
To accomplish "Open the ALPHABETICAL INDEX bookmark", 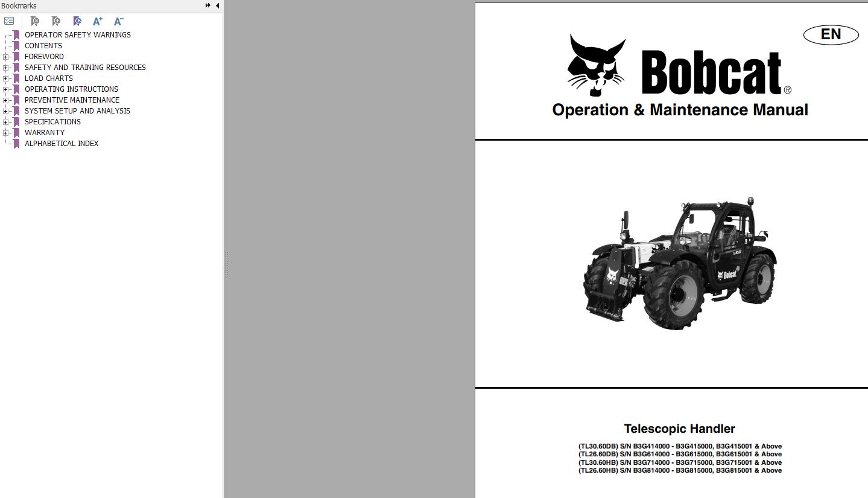I will tap(62, 143).
